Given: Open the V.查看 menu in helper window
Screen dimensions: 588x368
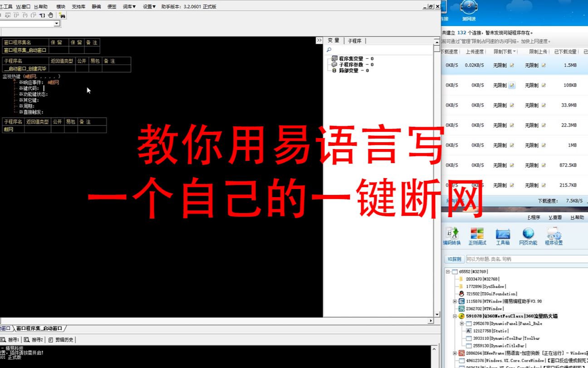Looking at the screenshot, I should click(555, 218).
